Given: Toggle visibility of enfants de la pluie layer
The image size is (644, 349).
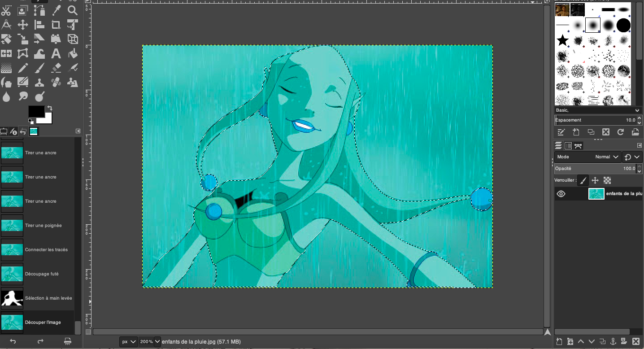Looking at the screenshot, I should pos(561,194).
